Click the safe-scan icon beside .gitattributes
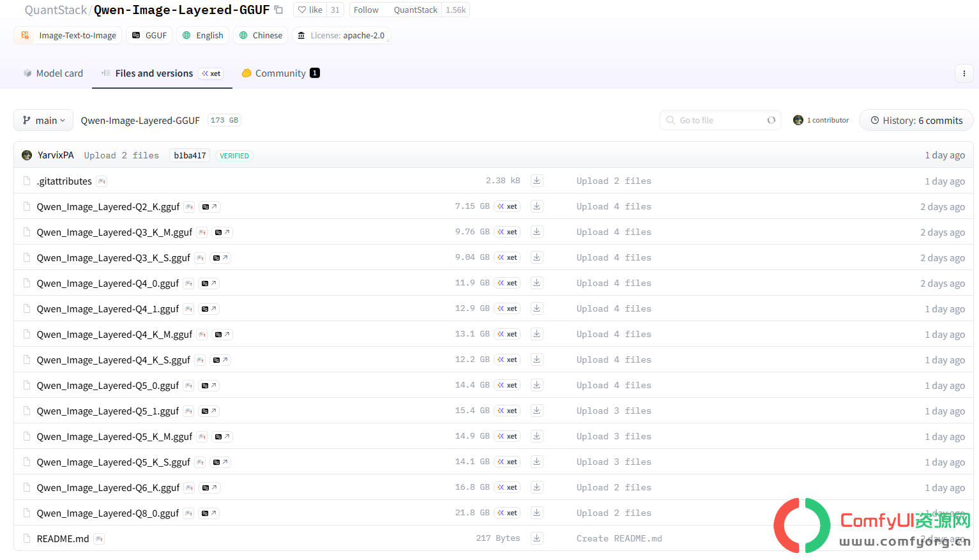The height and width of the screenshot is (560, 979). (x=102, y=181)
